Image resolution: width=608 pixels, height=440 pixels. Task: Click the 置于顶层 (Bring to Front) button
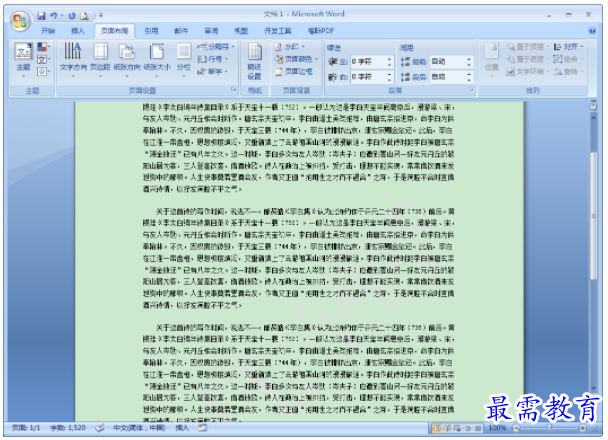pyautogui.click(x=527, y=47)
